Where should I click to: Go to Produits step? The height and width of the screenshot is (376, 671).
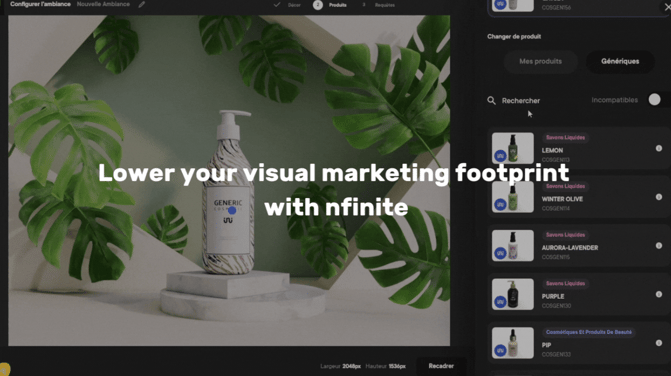pos(330,5)
